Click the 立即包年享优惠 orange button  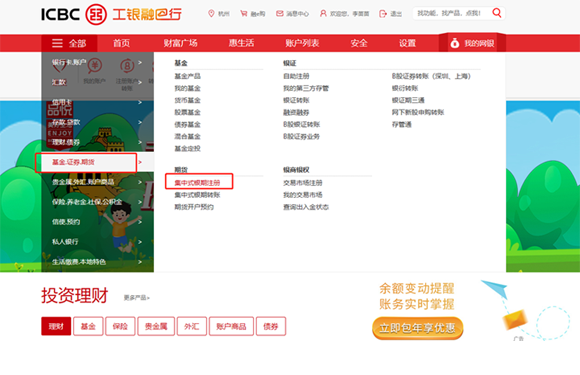[418, 328]
